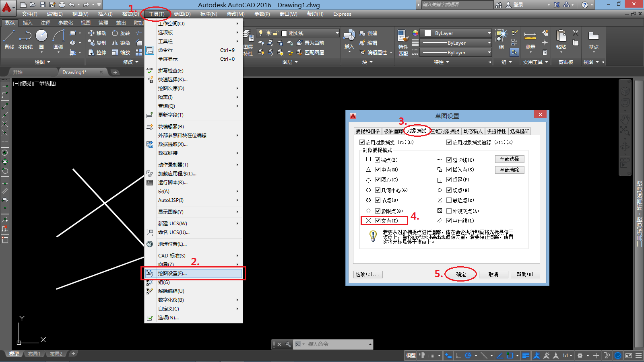Click the 匹配图层 (Match Layer) tool
The height and width of the screenshot is (362, 644).
310,52
